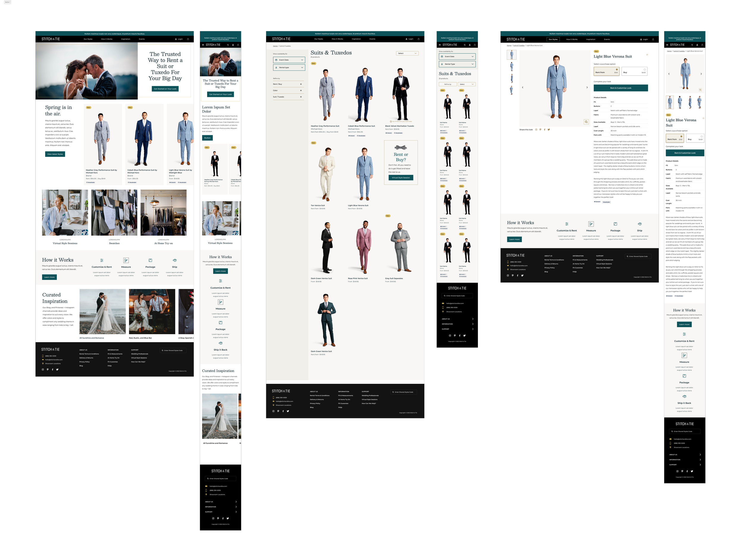Screen dimensions: 743x560
Task: Select Rent from $159 option on desktop product page
Action: click(606, 71)
